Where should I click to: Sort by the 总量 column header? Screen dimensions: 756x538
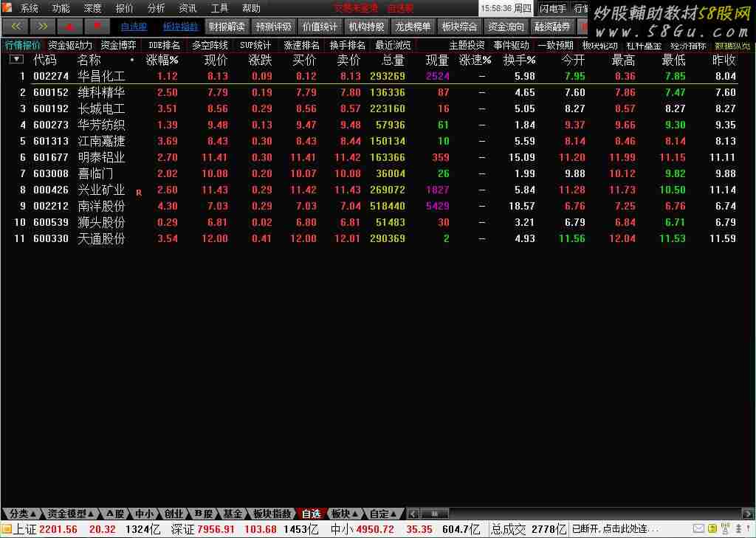pos(393,61)
